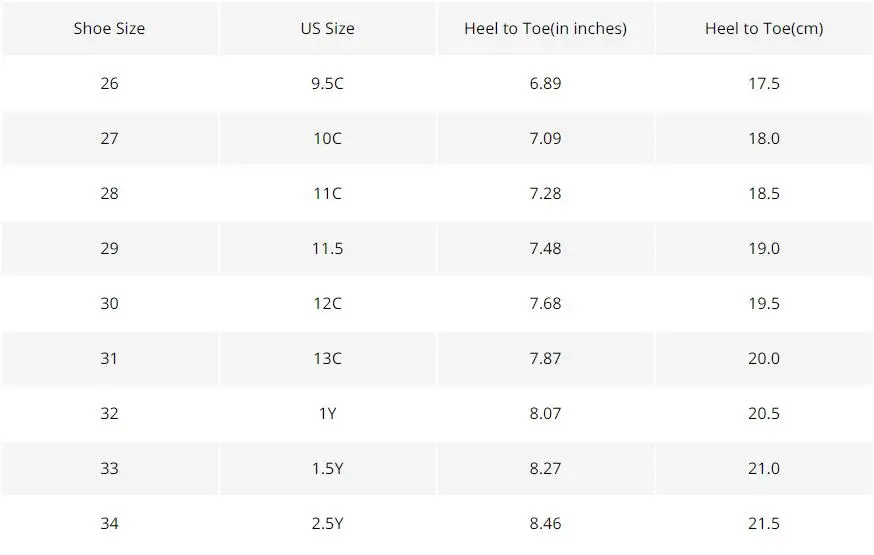The image size is (874, 555).
Task: Select shoe size 34 cell
Action: pyautogui.click(x=109, y=523)
